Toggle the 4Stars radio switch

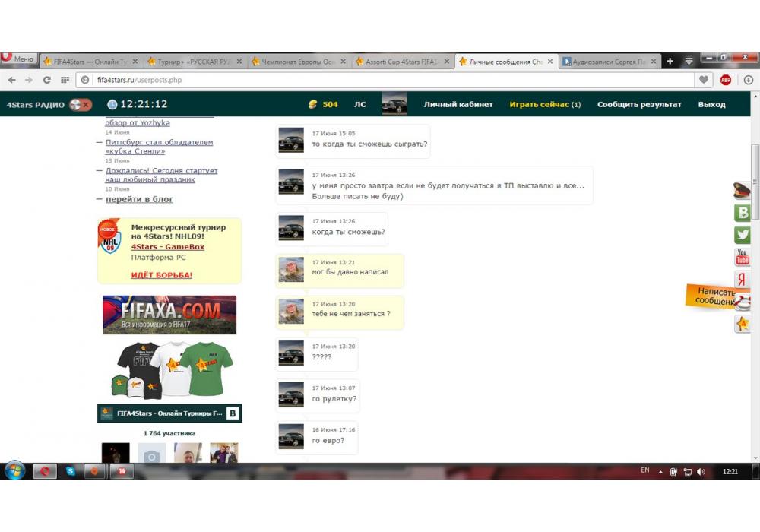80,105
